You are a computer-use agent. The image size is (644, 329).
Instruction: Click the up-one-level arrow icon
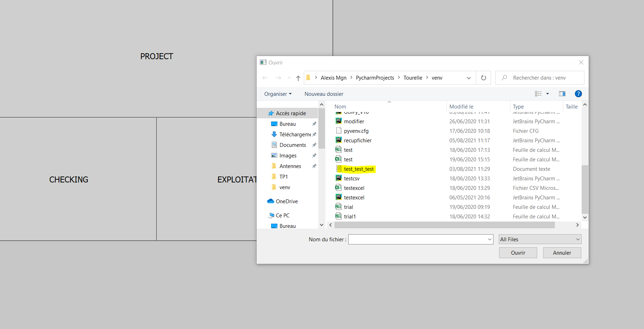(x=298, y=78)
